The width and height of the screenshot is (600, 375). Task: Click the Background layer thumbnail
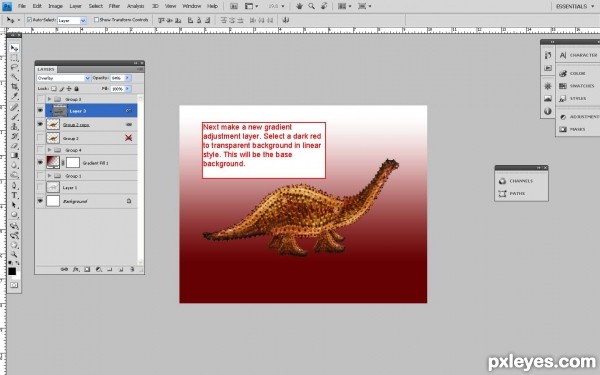[x=53, y=201]
